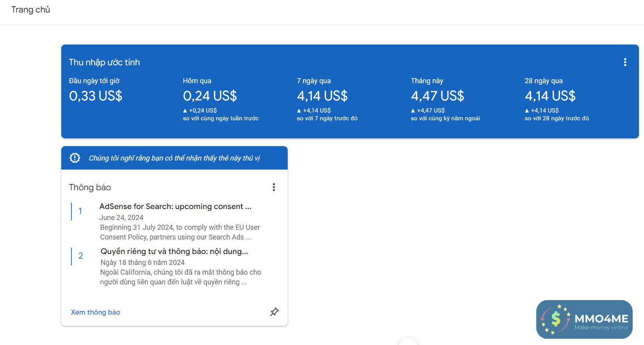Open the Xem thông báo link
This screenshot has height=345, width=644.
(96, 312)
